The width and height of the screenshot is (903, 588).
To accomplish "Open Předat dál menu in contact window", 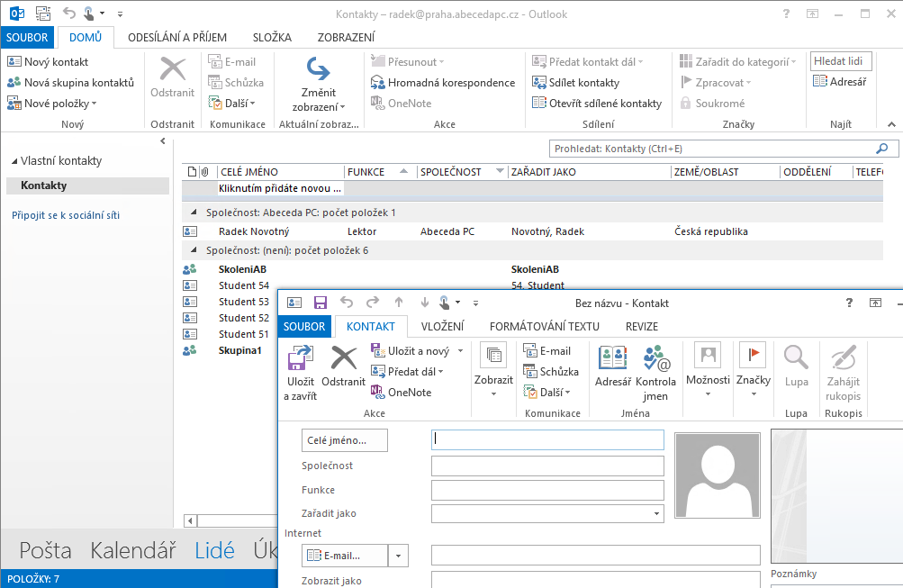I will (x=407, y=372).
